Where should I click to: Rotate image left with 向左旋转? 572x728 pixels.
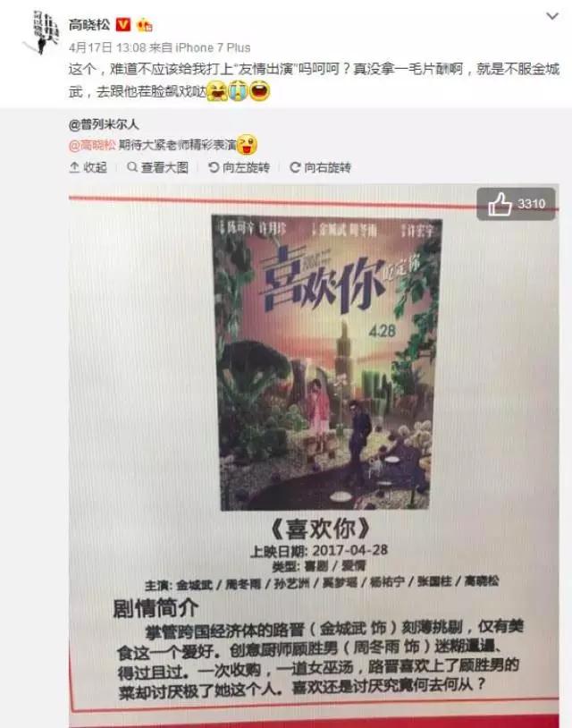[239, 167]
